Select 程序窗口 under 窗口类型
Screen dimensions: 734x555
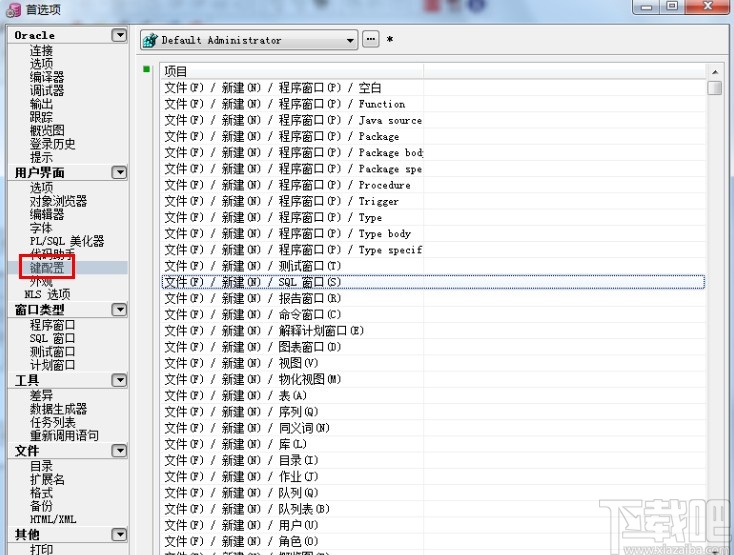coord(52,325)
